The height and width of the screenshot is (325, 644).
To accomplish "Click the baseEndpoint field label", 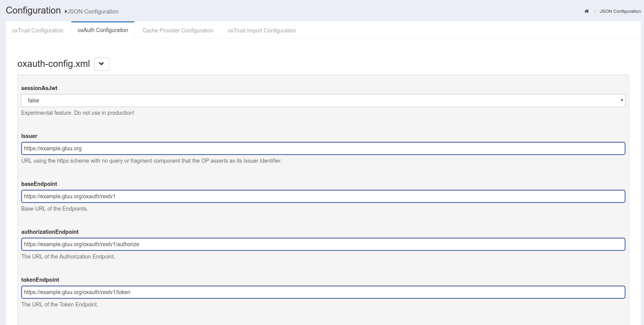I will (39, 184).
